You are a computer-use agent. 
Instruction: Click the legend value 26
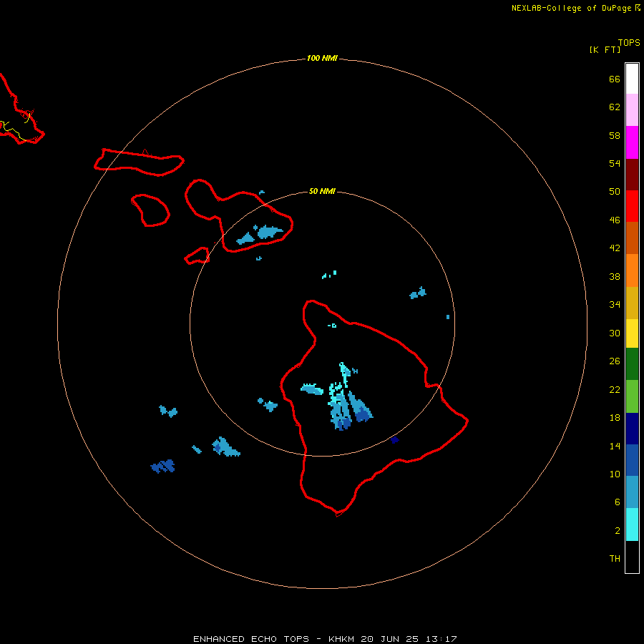pos(615,361)
